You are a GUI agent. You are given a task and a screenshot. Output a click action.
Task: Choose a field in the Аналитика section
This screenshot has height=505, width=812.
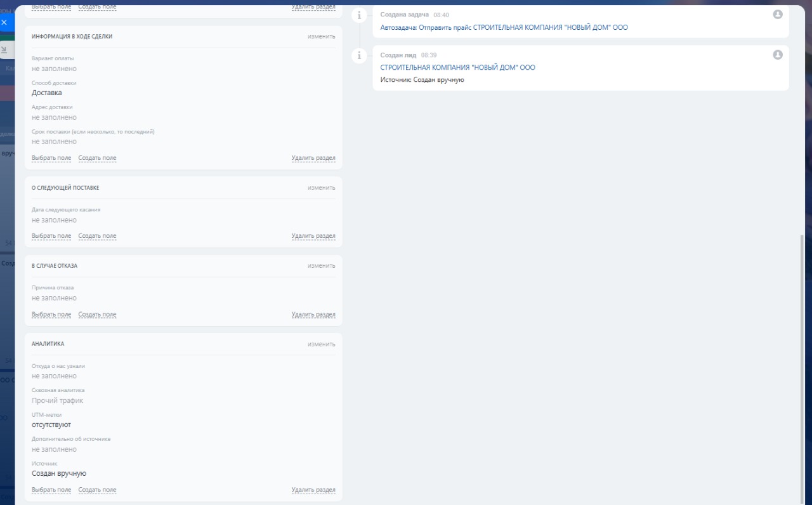pos(51,490)
